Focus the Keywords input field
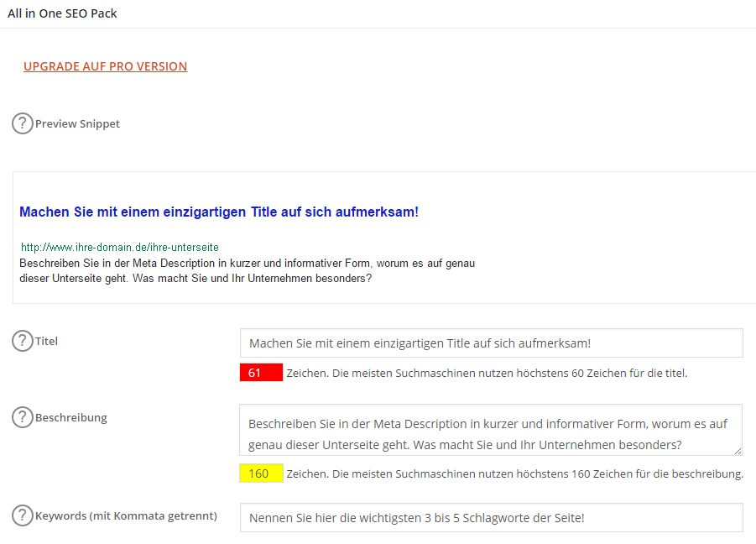Screen dimensions: 756x544 [492, 517]
